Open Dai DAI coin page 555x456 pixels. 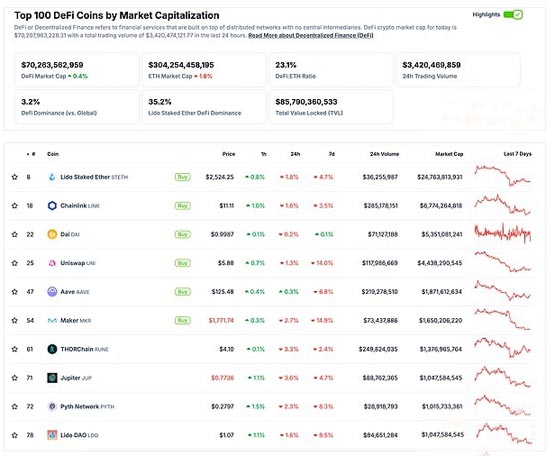[x=70, y=234]
